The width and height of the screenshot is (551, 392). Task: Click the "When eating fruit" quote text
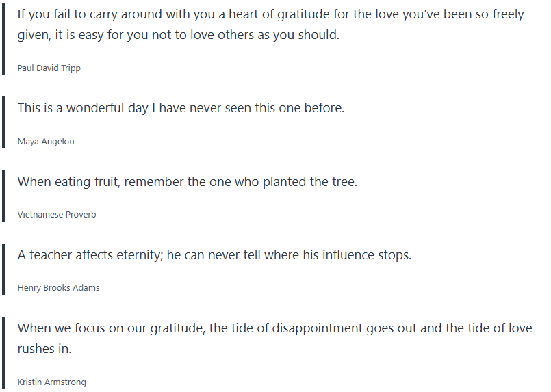[x=187, y=182]
